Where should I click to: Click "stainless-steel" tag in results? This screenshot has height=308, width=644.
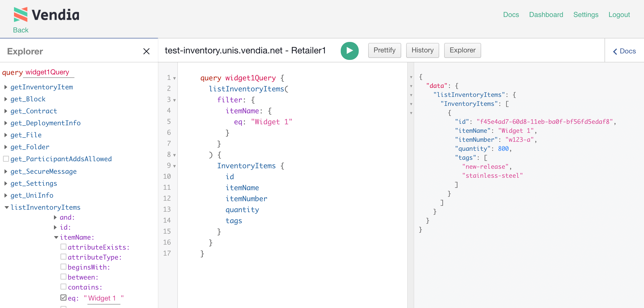tap(492, 176)
